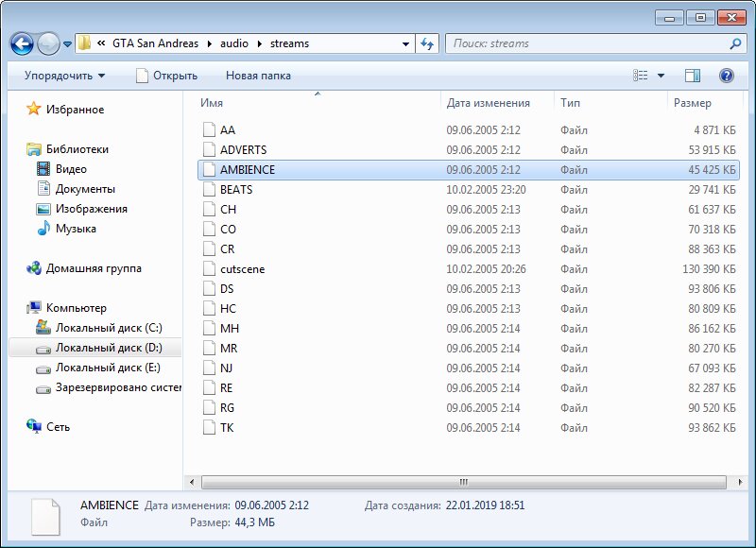Click BEATS date 10.02.2005 23:20
The width and height of the screenshot is (756, 548).
486,189
